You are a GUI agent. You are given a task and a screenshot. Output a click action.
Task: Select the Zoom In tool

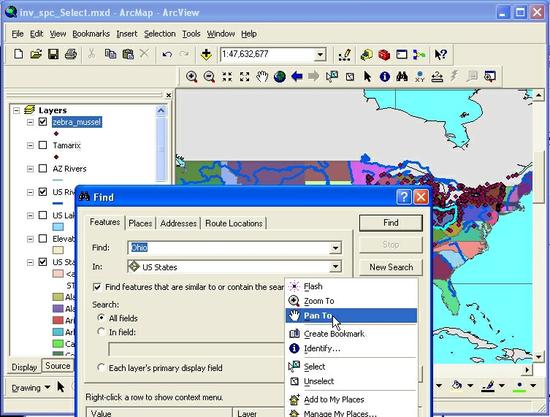(192, 76)
